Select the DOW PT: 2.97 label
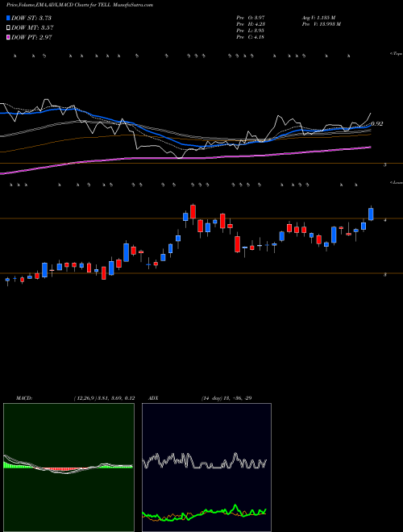The height and width of the screenshot is (532, 403). [31, 37]
